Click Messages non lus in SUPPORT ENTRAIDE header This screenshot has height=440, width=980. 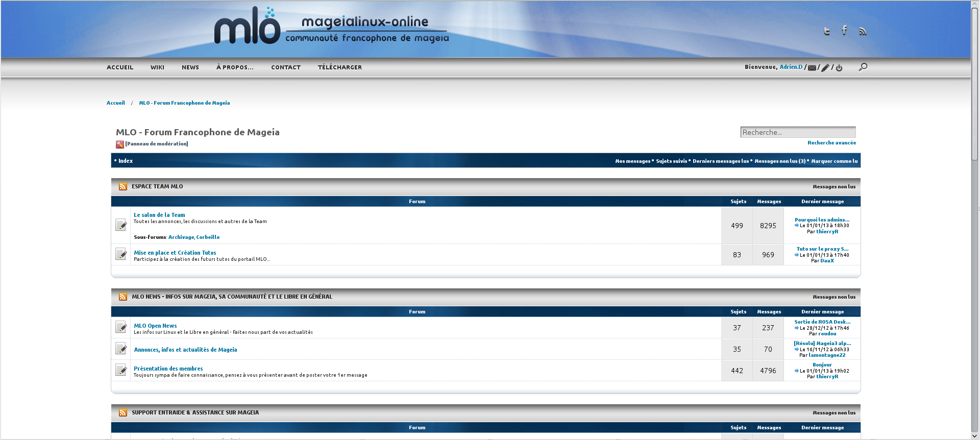click(x=834, y=413)
